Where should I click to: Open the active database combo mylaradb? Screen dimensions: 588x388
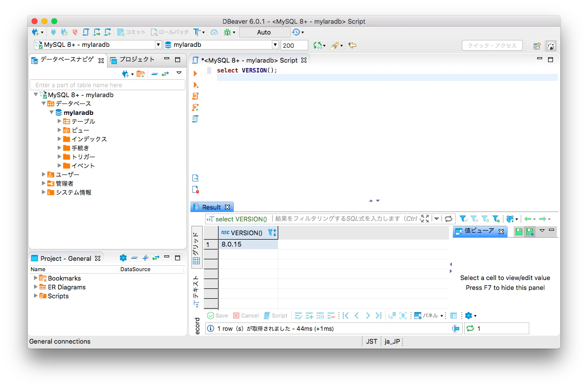[221, 44]
